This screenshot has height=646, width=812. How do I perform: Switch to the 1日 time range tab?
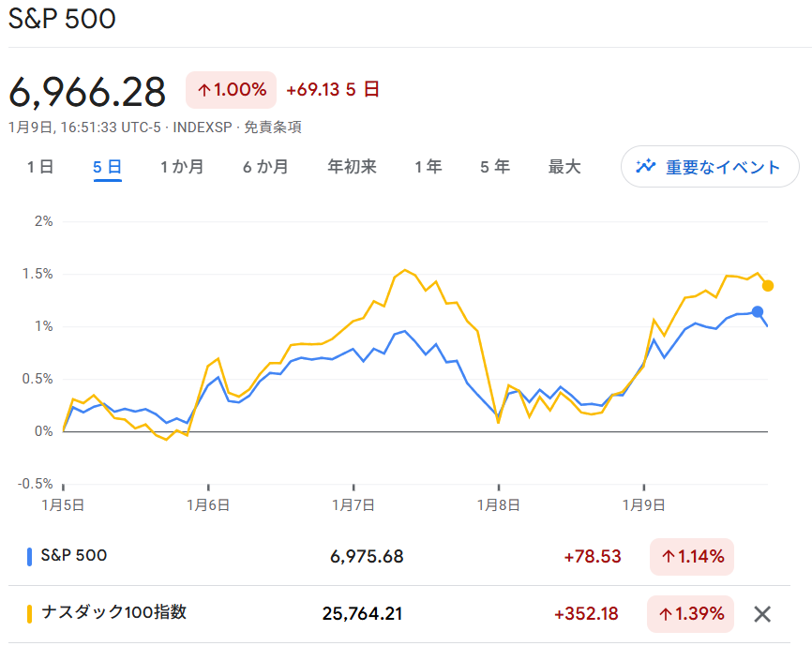[38, 166]
